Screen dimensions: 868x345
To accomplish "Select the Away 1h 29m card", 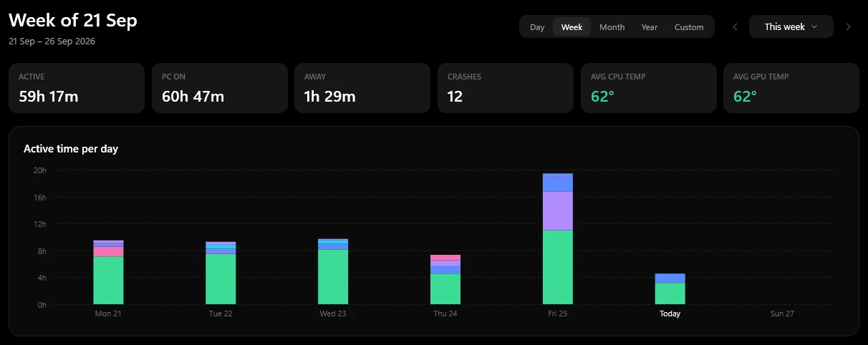I will tap(362, 88).
